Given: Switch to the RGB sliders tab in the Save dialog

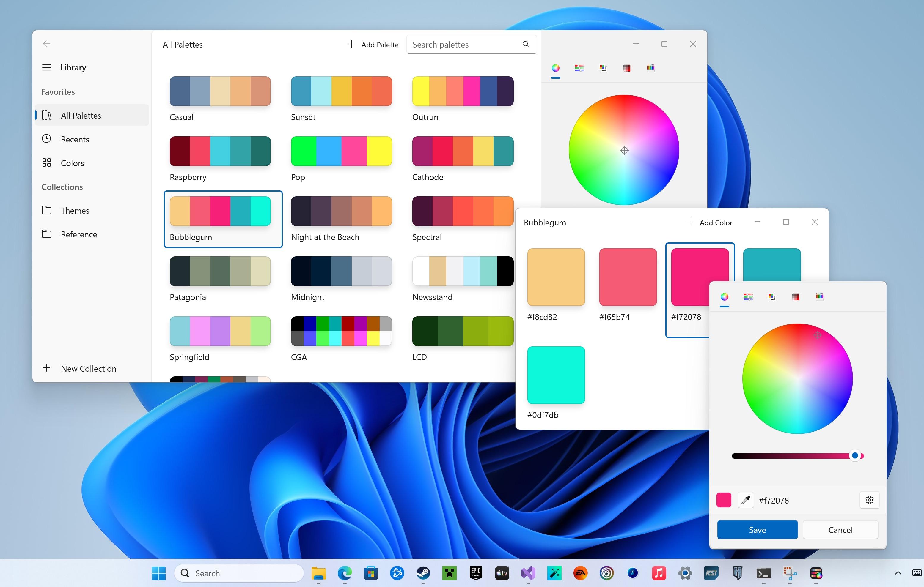Looking at the screenshot, I should pos(748,296).
